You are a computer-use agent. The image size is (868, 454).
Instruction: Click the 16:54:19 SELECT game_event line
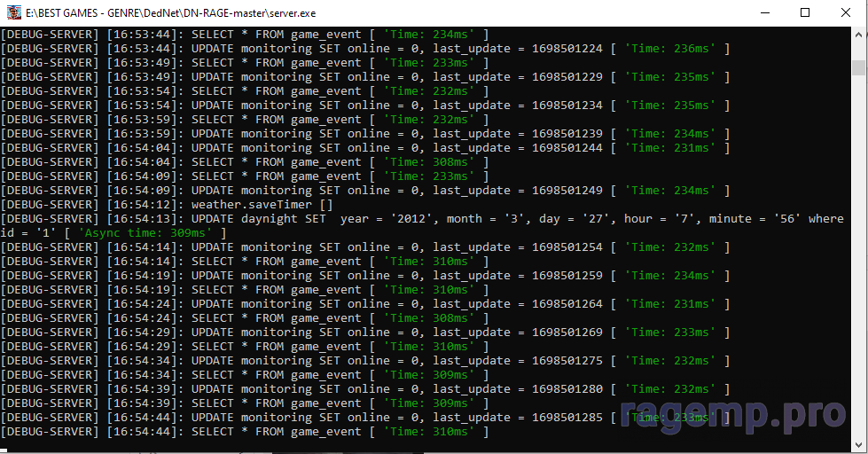tap(245, 290)
